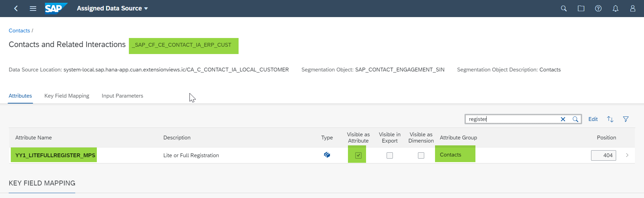Click the _SAP_CF_CE_CONTACT_IA_ERP_CUST identifier
The height and width of the screenshot is (198, 644).
click(181, 45)
